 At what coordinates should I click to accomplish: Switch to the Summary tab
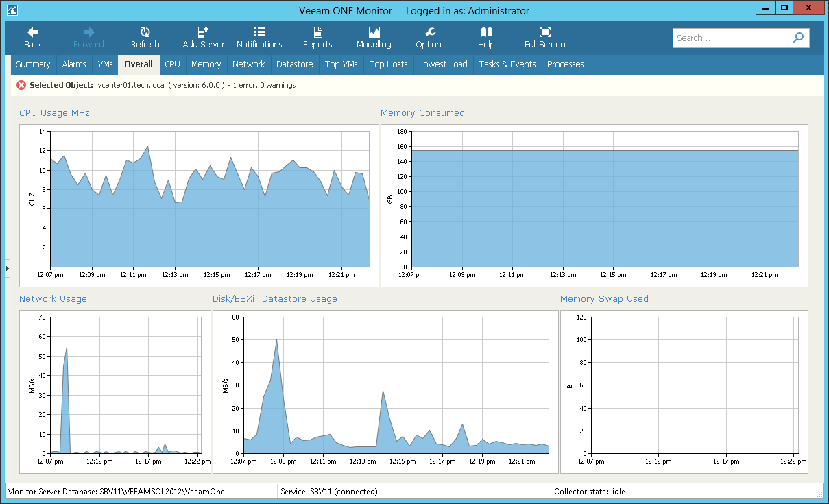(33, 64)
